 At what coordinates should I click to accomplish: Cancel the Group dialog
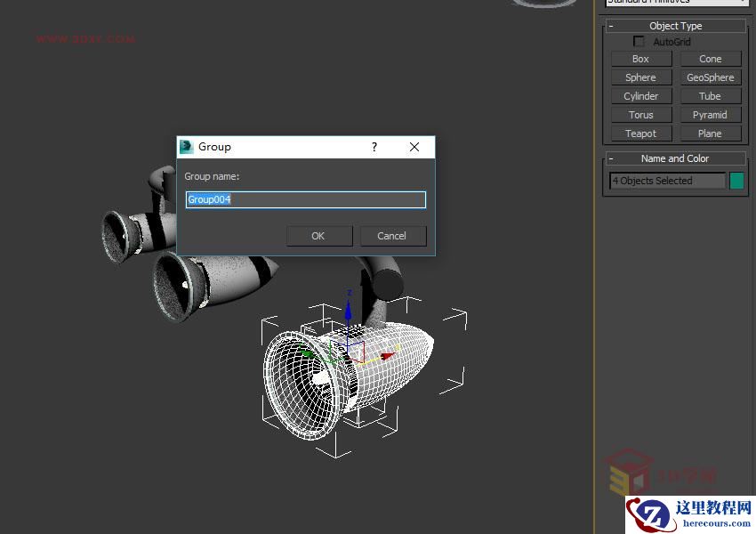click(392, 236)
